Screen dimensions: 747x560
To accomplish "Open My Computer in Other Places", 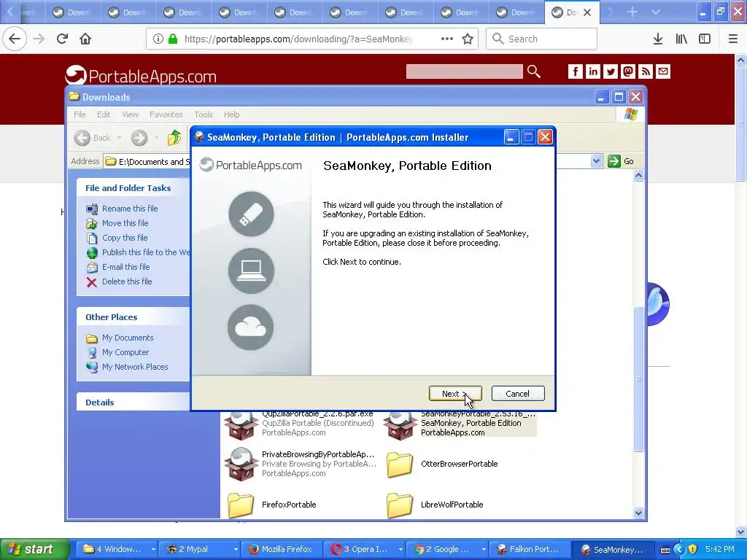I will (x=125, y=352).
